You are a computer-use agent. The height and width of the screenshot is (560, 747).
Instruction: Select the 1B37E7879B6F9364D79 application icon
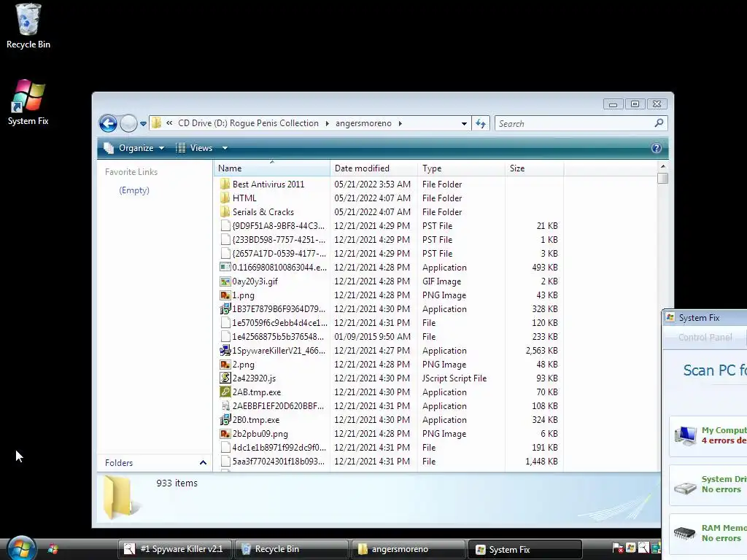coord(225,309)
